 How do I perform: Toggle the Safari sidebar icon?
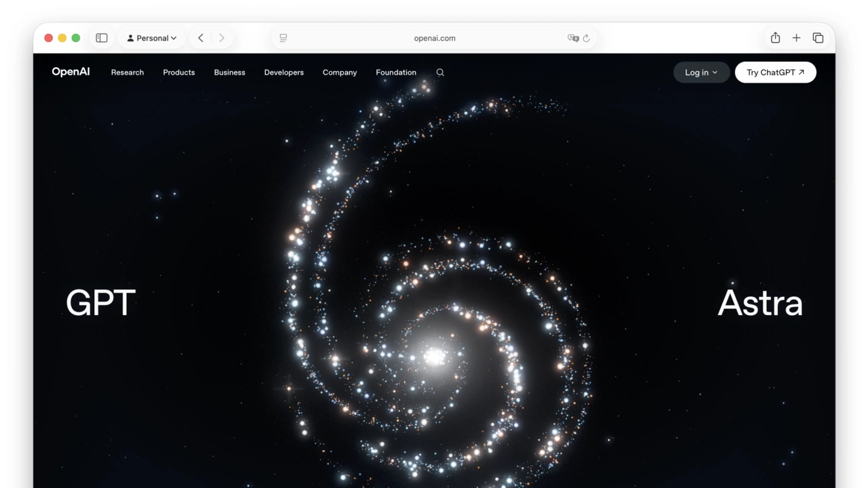pyautogui.click(x=102, y=38)
